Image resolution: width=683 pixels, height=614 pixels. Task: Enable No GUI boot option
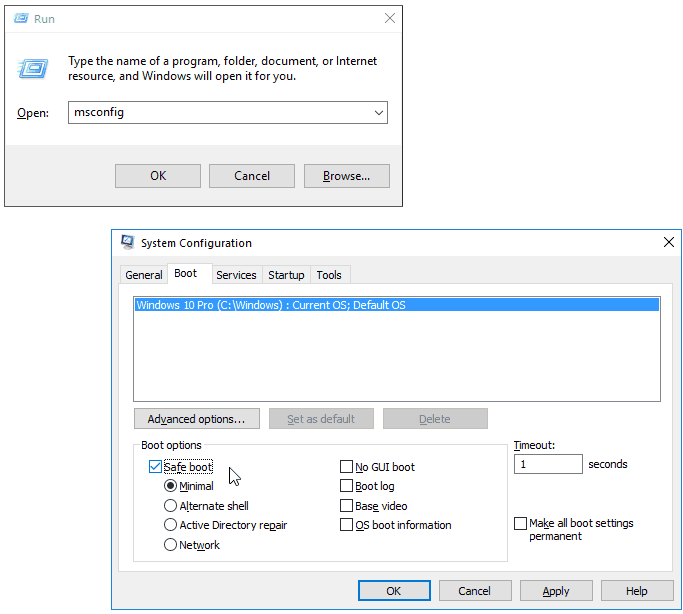coord(347,467)
